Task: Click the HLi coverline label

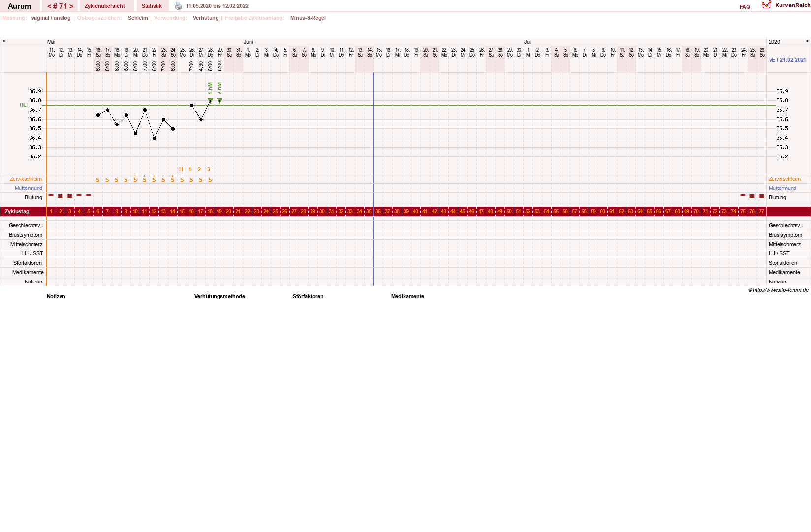Action: (23, 105)
